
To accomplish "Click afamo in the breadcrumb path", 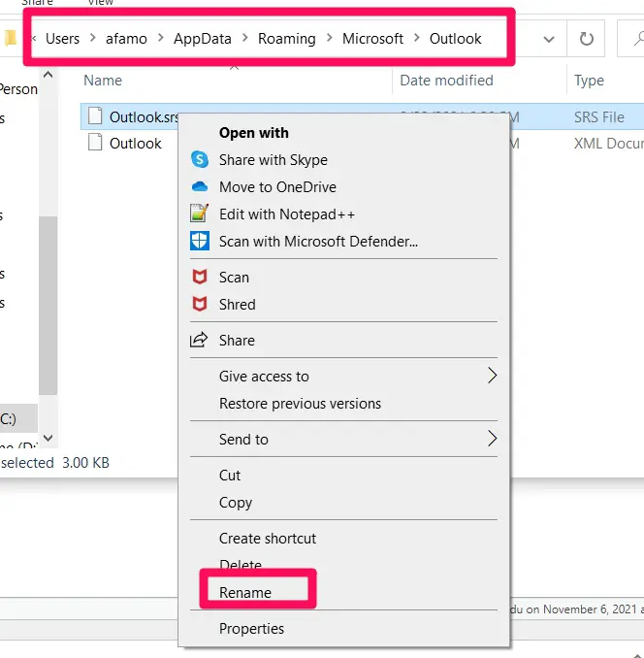I will tap(126, 38).
